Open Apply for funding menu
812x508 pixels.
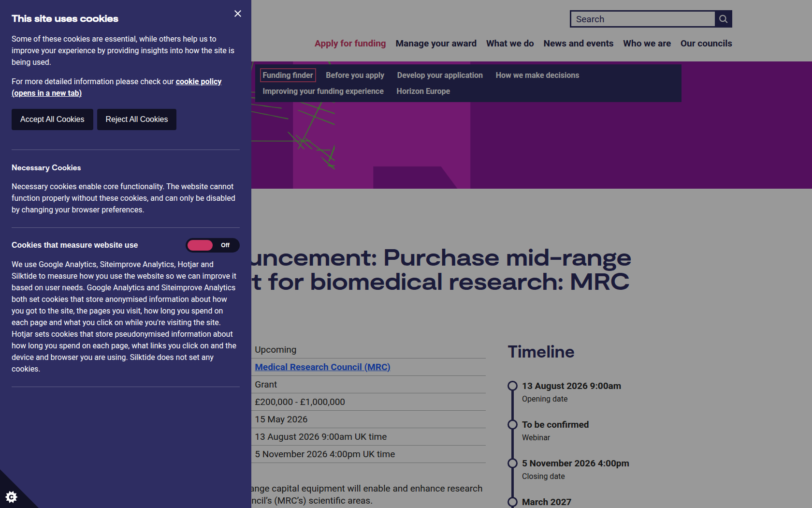(350, 44)
